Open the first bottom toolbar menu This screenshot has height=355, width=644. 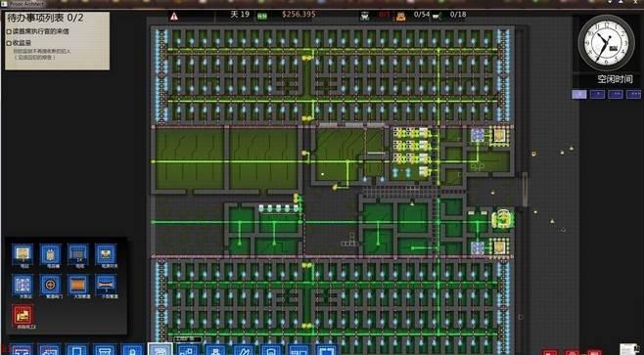[x=22, y=350]
